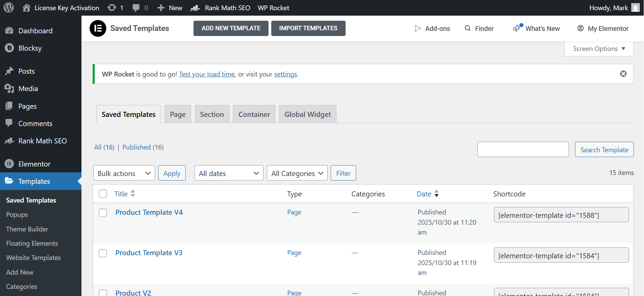The height and width of the screenshot is (296, 644).
Task: Click the plus icon for New
Action: [161, 8]
